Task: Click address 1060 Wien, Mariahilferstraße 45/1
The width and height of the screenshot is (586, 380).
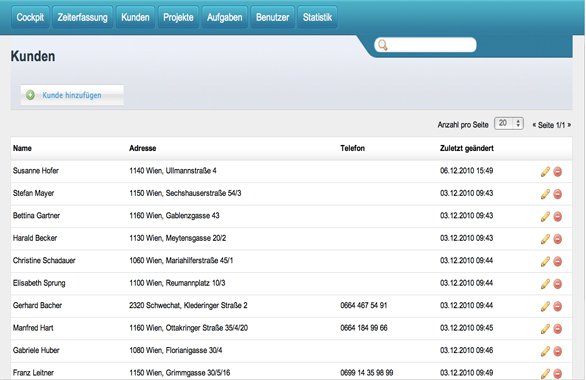Action: (x=181, y=260)
